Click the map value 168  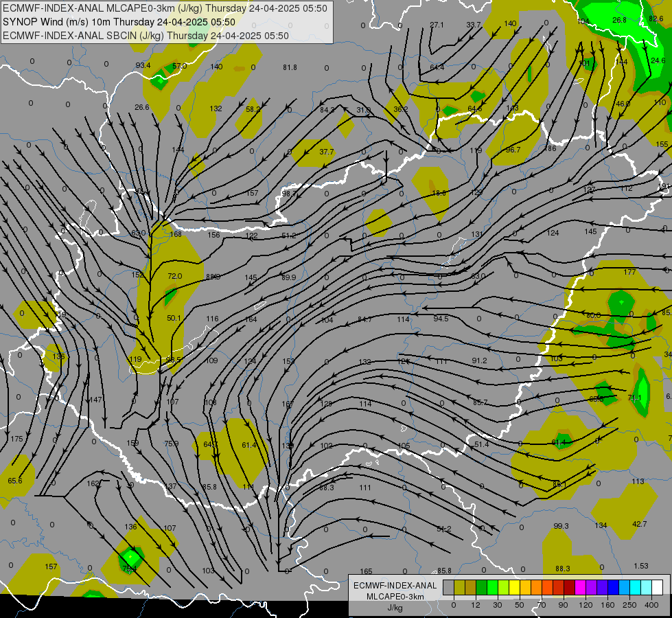tap(176, 234)
